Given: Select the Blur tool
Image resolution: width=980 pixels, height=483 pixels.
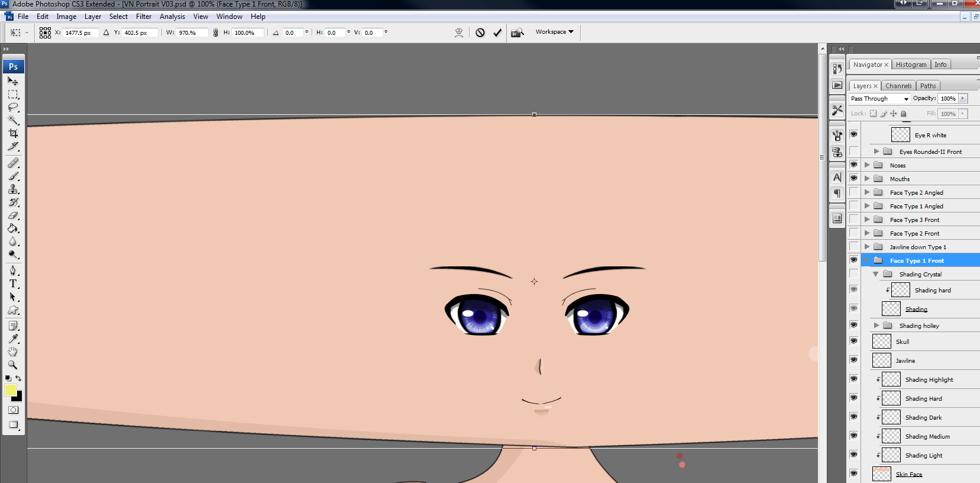Looking at the screenshot, I should click(x=13, y=241).
